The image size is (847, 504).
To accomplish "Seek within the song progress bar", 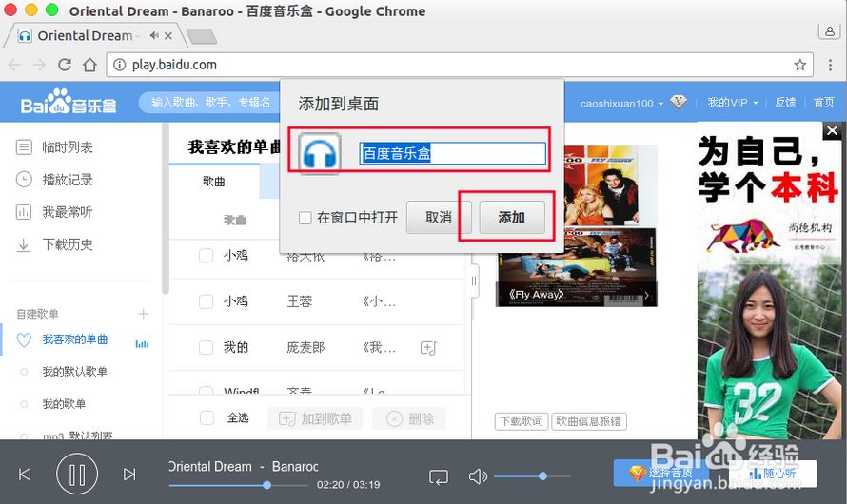I will pyautogui.click(x=238, y=485).
